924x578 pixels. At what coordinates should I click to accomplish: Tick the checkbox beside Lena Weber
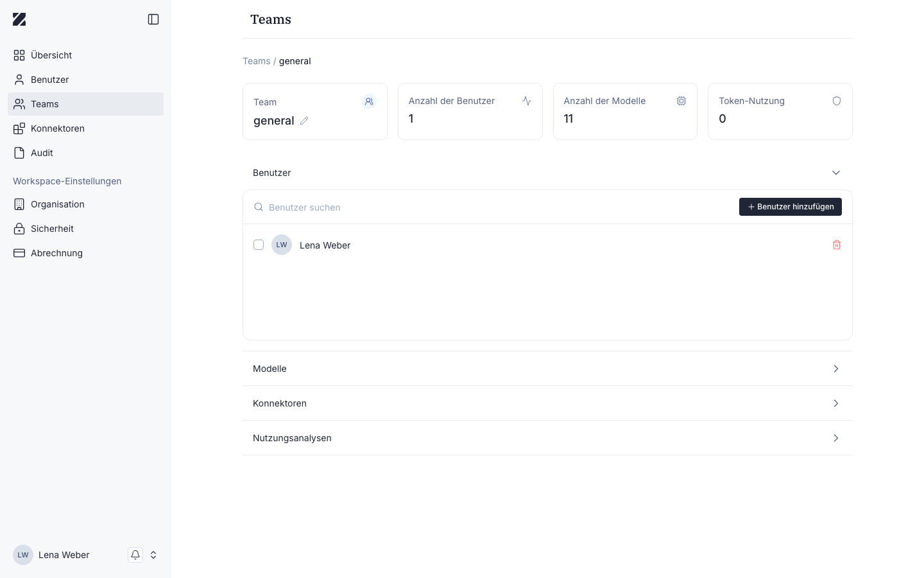pos(259,245)
